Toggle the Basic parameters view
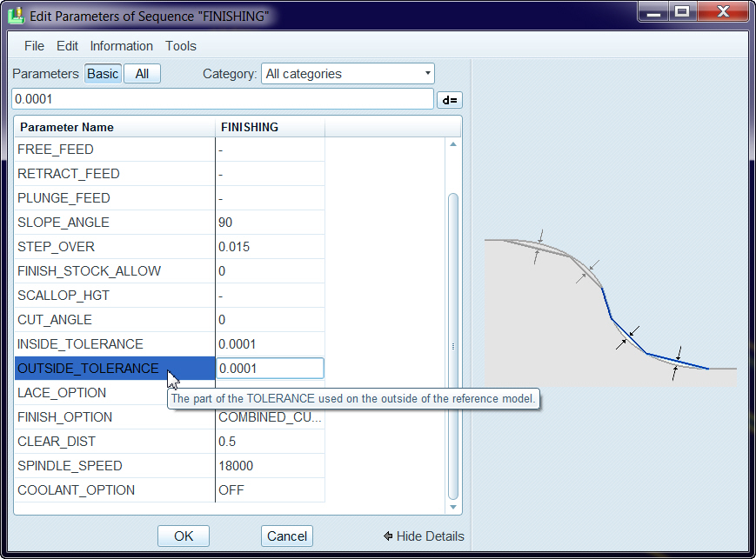Screen dimensions: 756x559 (102, 74)
